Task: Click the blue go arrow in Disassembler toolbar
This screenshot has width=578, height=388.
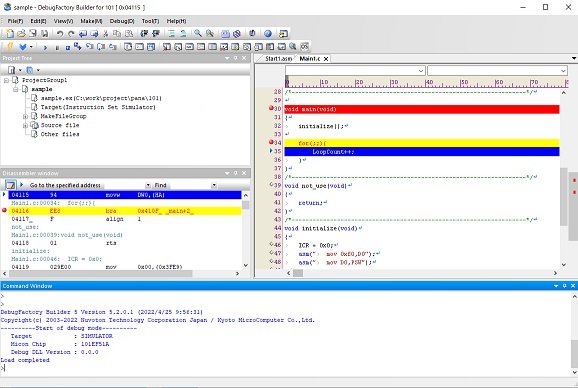Action: (21, 185)
